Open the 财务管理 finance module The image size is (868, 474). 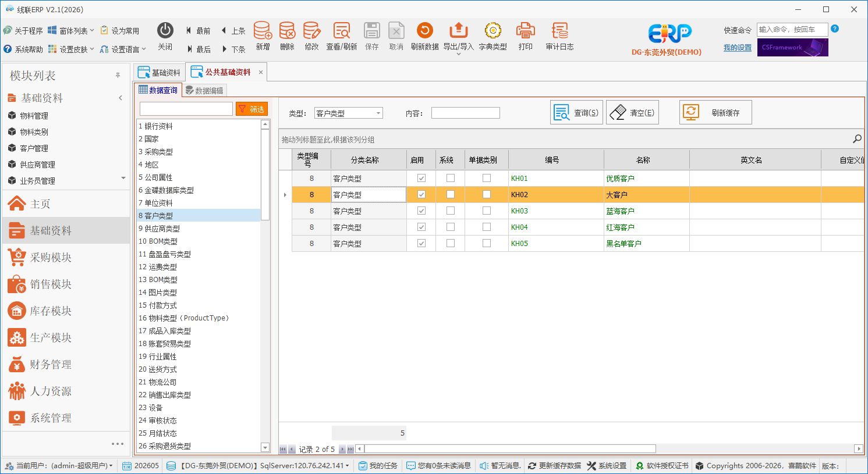[66, 364]
